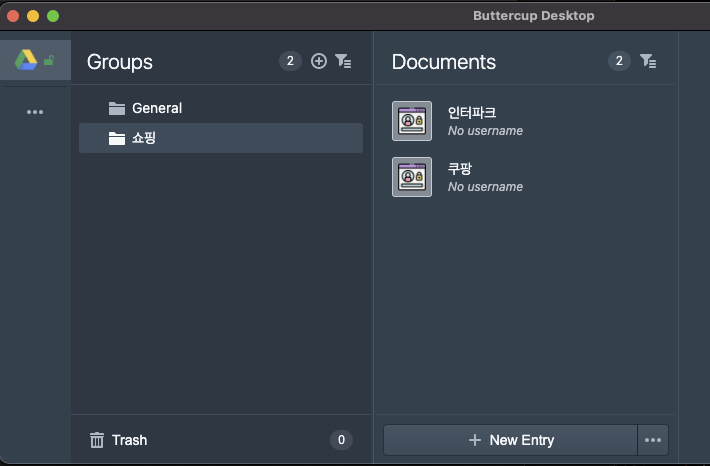This screenshot has height=466, width=710.
Task: Open the sidebar three-dots menu
Action: click(x=35, y=112)
